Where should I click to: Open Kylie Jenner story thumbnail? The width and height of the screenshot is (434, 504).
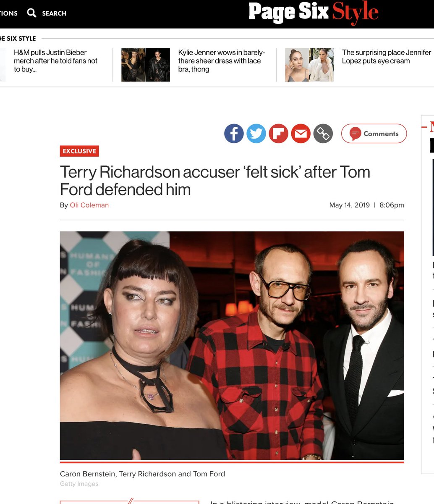(146, 65)
